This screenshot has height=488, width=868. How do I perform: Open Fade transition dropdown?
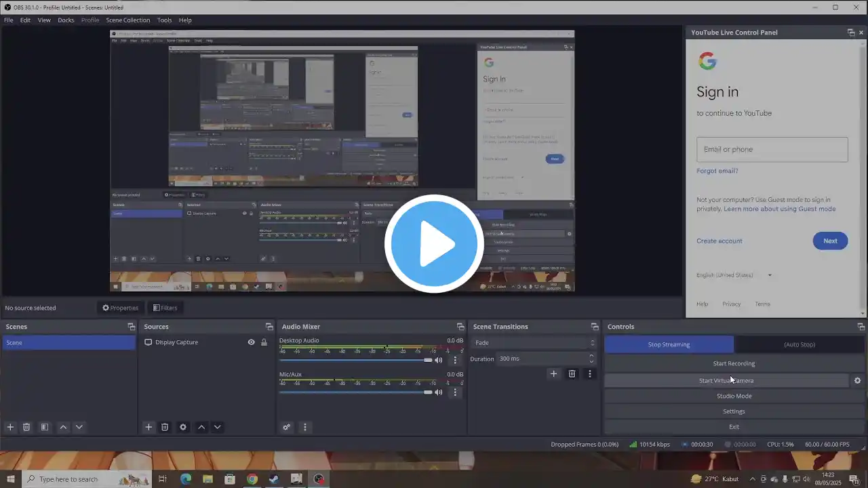click(534, 343)
